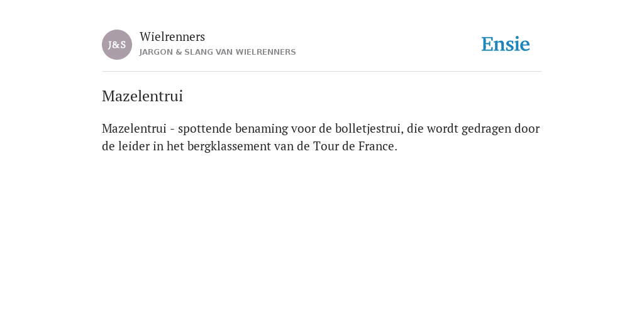Open the Ensie logo
The width and height of the screenshot is (644, 322).
506,44
